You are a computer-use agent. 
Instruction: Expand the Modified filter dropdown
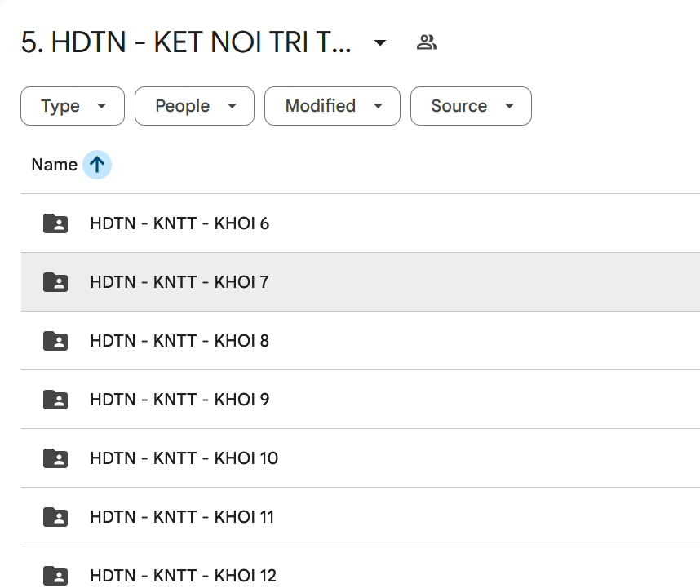332,106
